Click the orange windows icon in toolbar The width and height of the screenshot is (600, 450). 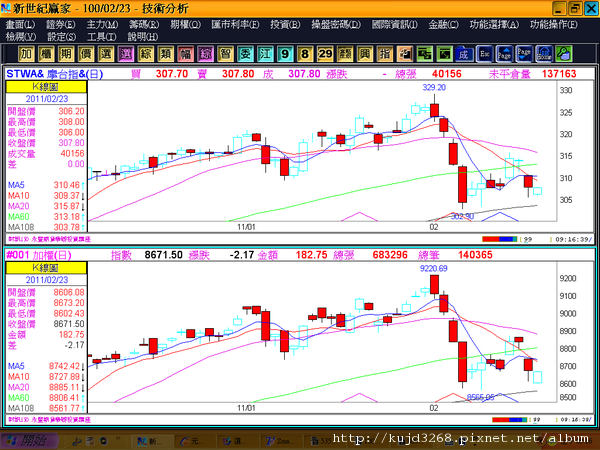click(x=404, y=54)
